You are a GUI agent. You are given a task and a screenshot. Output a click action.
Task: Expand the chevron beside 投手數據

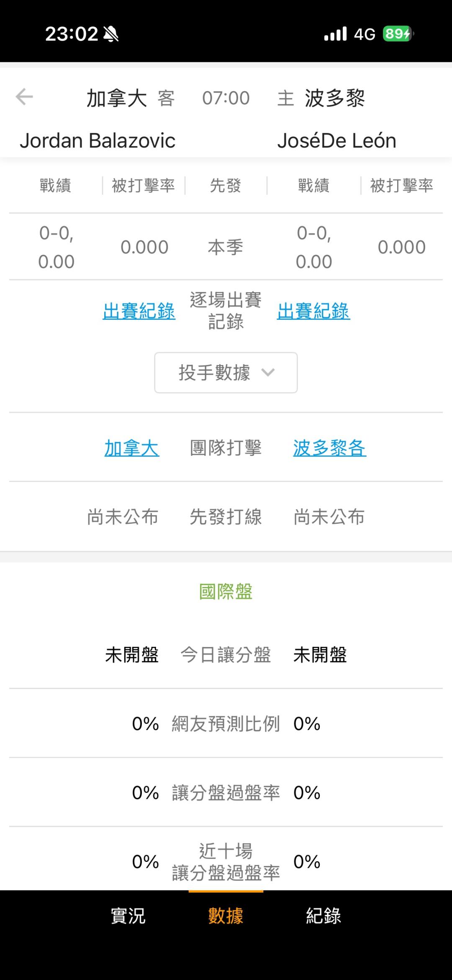point(268,373)
